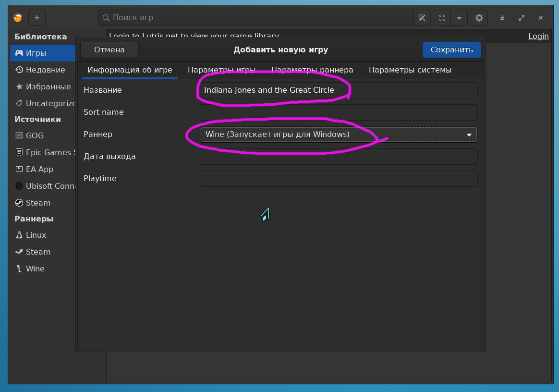559x392 pixels.
Task: Click the Linux penguin icon
Action: [x=19, y=235]
